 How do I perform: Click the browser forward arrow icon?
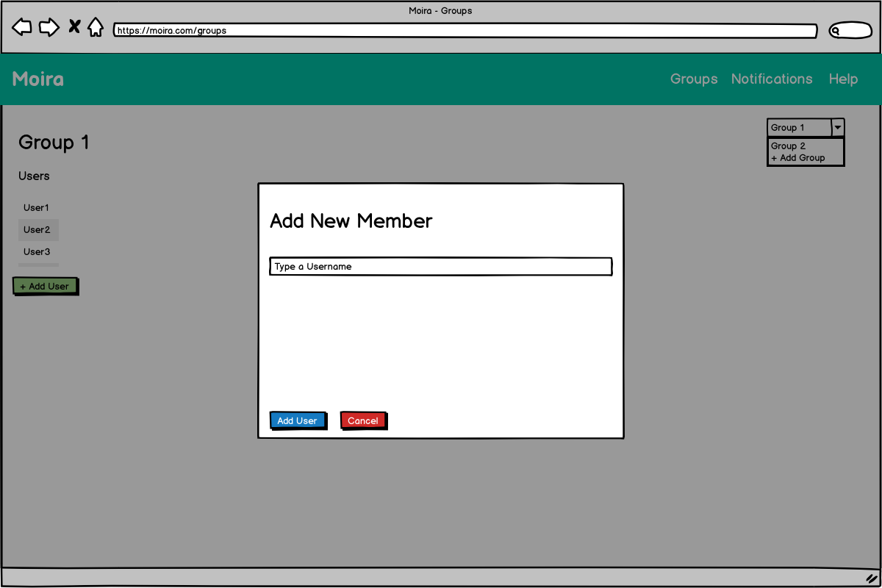(x=49, y=28)
